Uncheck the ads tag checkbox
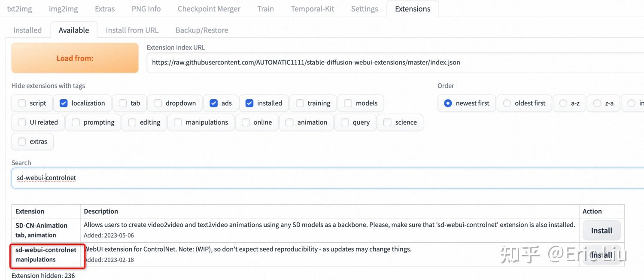The image size is (644, 280). tap(214, 103)
